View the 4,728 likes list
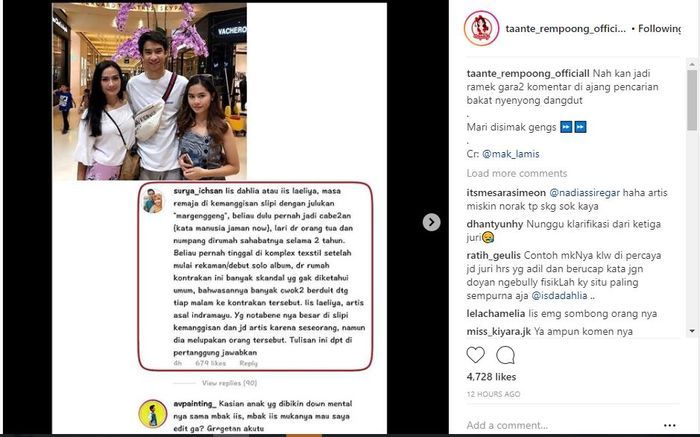The height and width of the screenshot is (437, 700). 491,377
